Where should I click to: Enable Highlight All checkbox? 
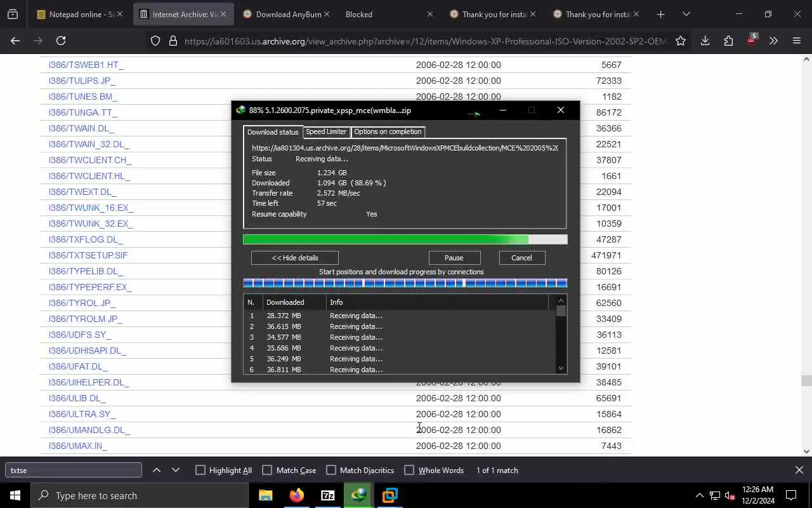(x=200, y=470)
